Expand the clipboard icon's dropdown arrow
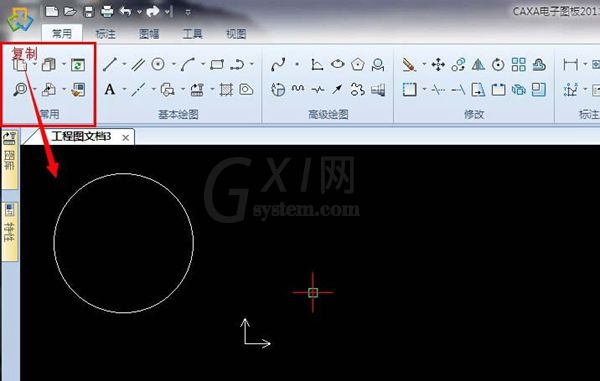The height and width of the screenshot is (381, 600). [x=34, y=64]
